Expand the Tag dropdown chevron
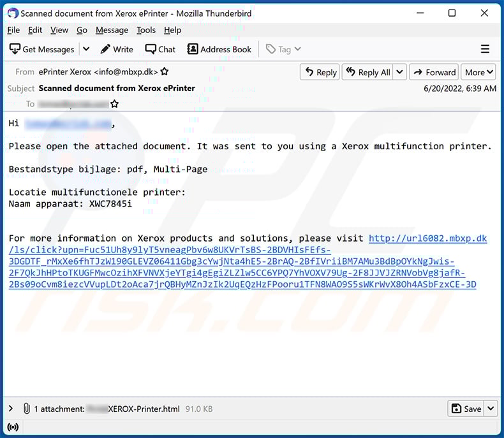The width and height of the screenshot is (504, 438). tap(298, 49)
